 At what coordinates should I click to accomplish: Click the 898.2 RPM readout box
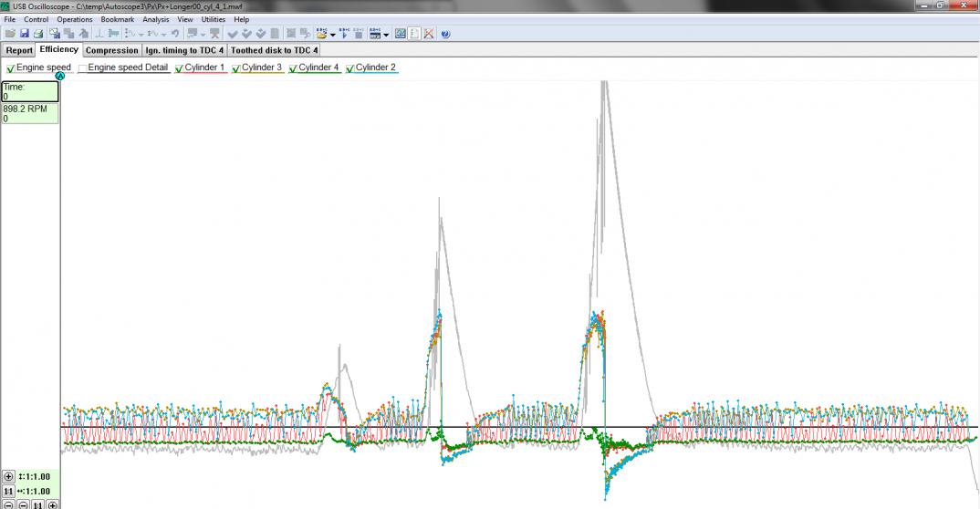(30, 113)
